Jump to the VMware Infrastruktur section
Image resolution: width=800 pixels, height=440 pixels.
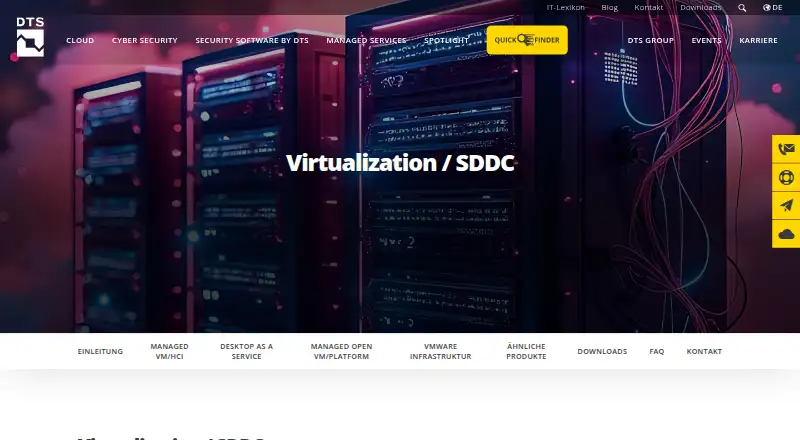click(440, 351)
